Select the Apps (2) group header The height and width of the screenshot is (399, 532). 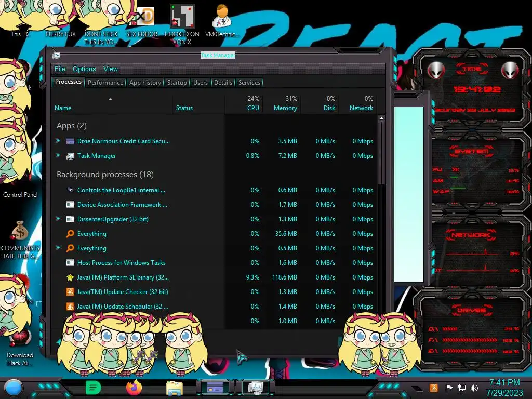(72, 126)
